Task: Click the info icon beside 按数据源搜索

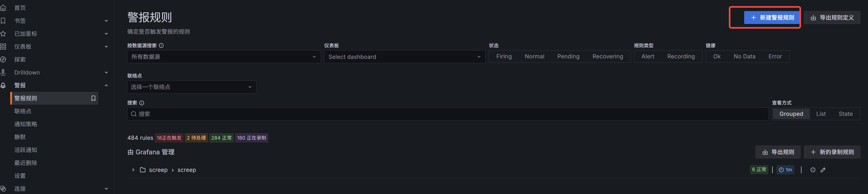Action: (x=161, y=45)
